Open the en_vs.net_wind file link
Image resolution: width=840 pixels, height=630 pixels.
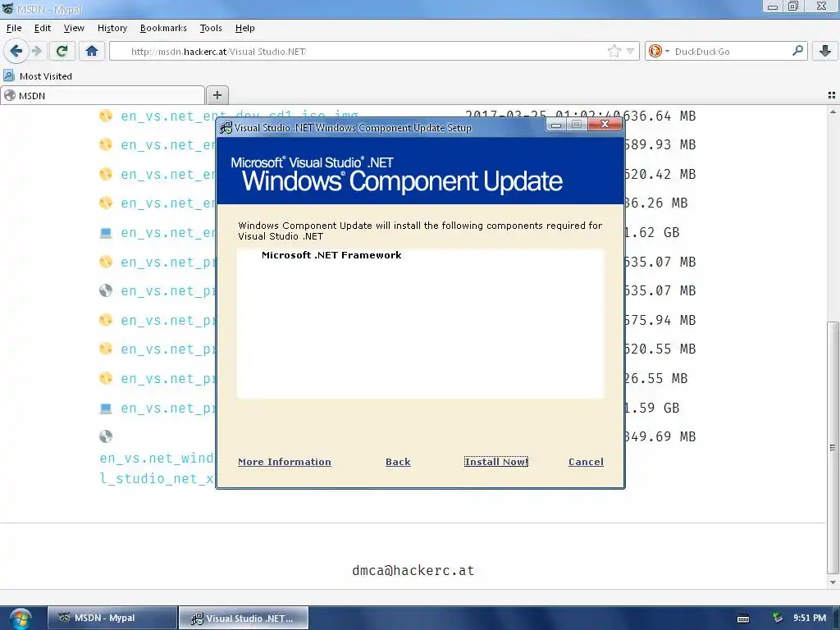click(157, 468)
